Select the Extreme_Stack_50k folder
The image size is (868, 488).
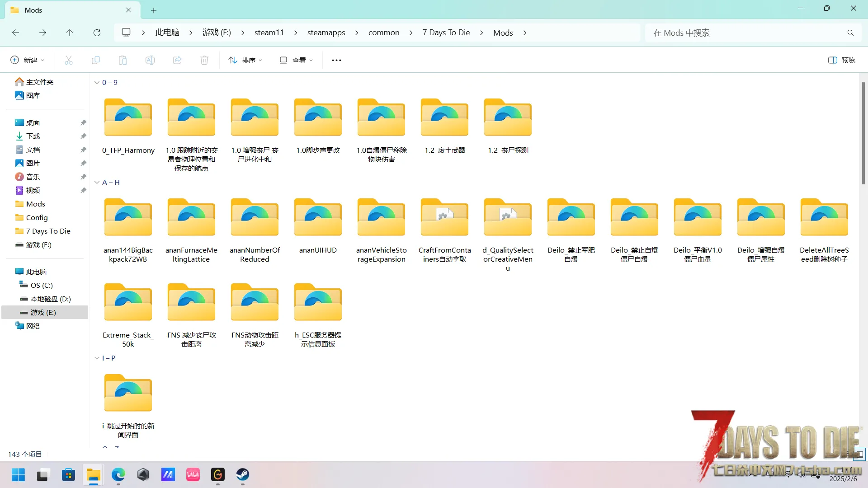(x=128, y=315)
